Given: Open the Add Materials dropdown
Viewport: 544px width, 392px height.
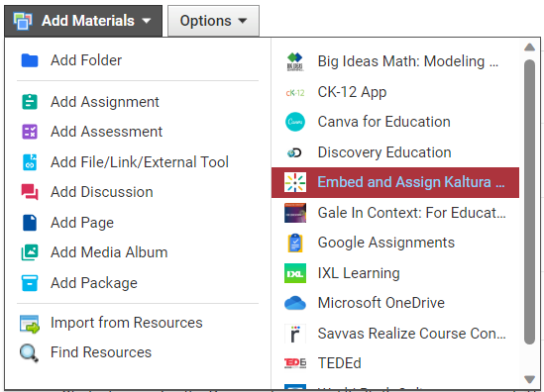Looking at the screenshot, I should [x=83, y=21].
